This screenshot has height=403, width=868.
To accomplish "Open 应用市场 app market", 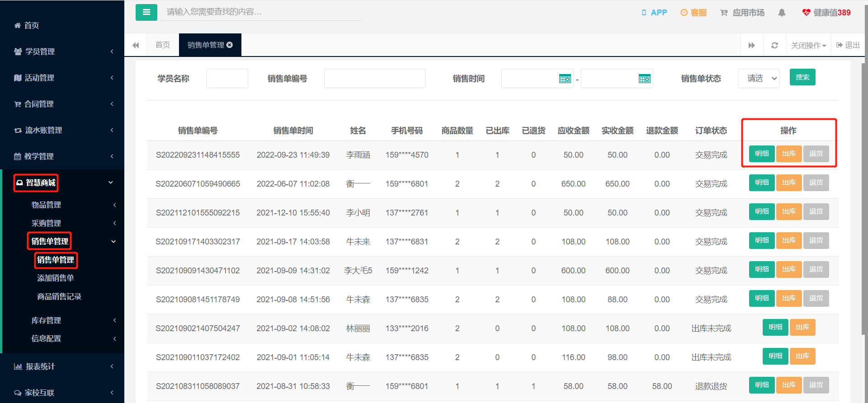I will (742, 13).
